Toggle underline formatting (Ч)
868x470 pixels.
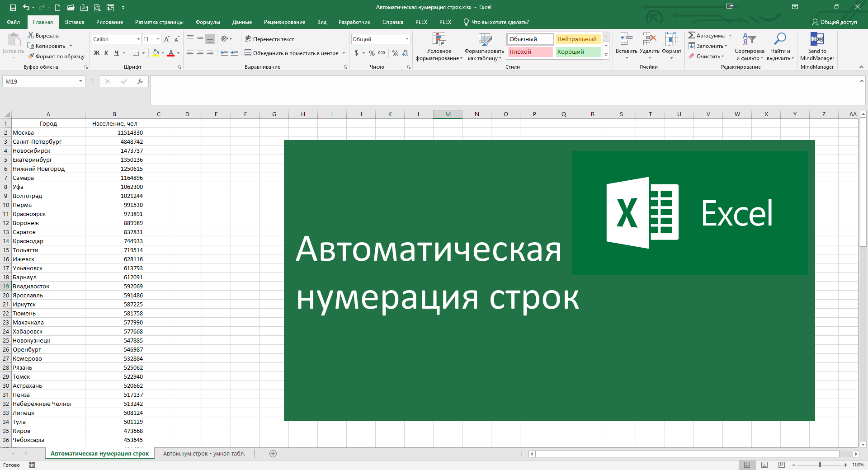(x=116, y=53)
